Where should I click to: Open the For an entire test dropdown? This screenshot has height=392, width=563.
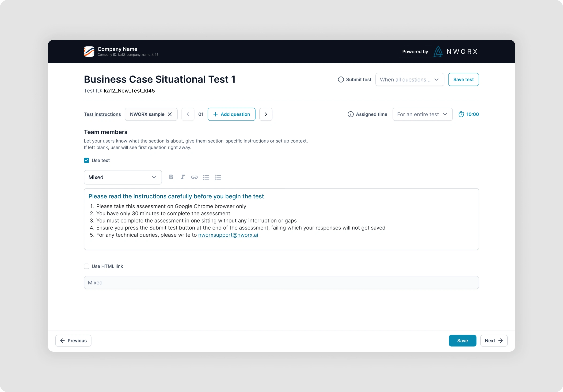(x=422, y=114)
